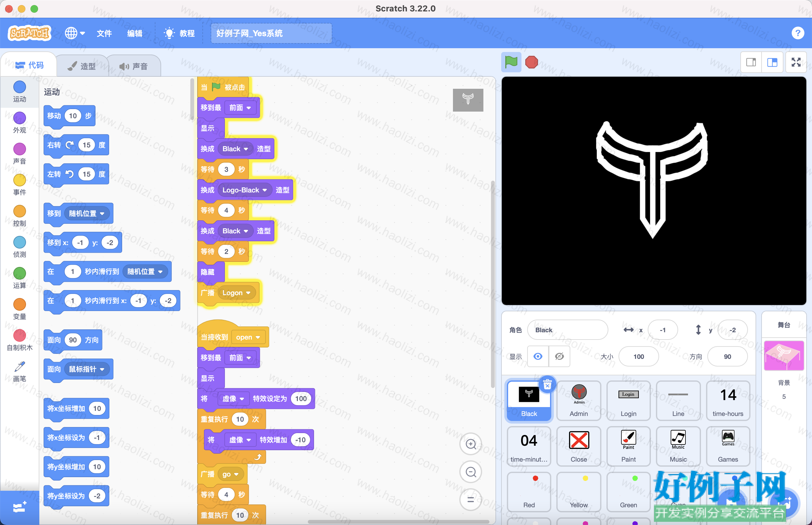The width and height of the screenshot is (812, 525).
Task: Open the language globe menu
Action: coord(75,33)
